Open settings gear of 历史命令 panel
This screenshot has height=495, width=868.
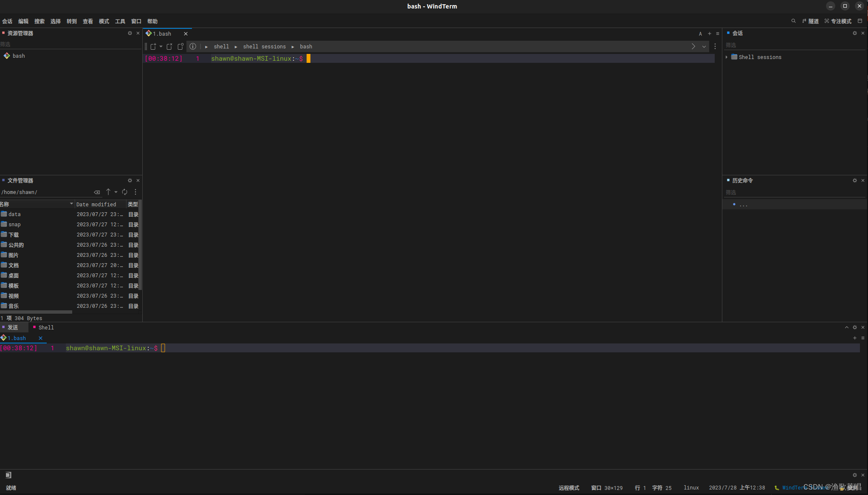855,181
